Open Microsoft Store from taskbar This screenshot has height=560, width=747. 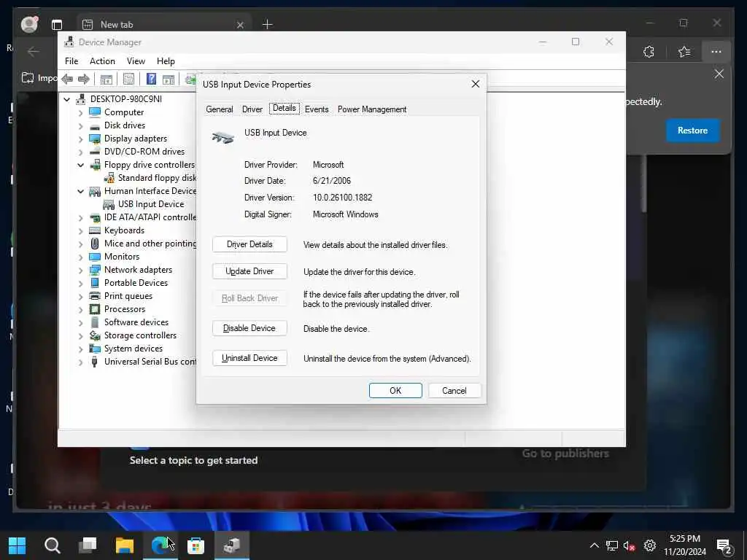click(196, 545)
